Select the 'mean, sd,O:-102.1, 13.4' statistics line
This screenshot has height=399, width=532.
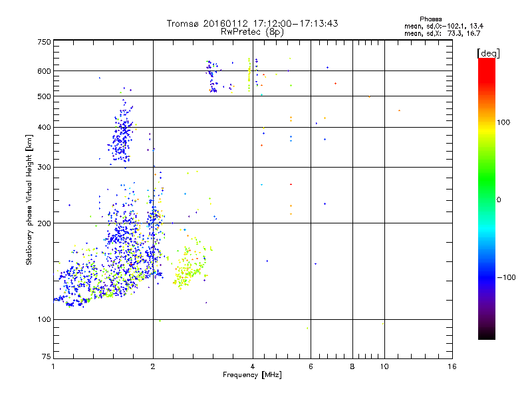444,27
